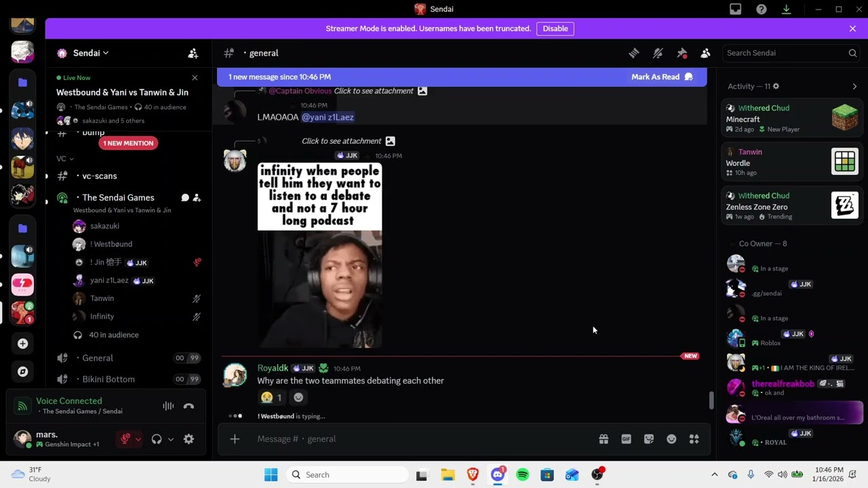Toggle notification settings bell in header
The width and height of the screenshot is (868, 488).
(658, 53)
